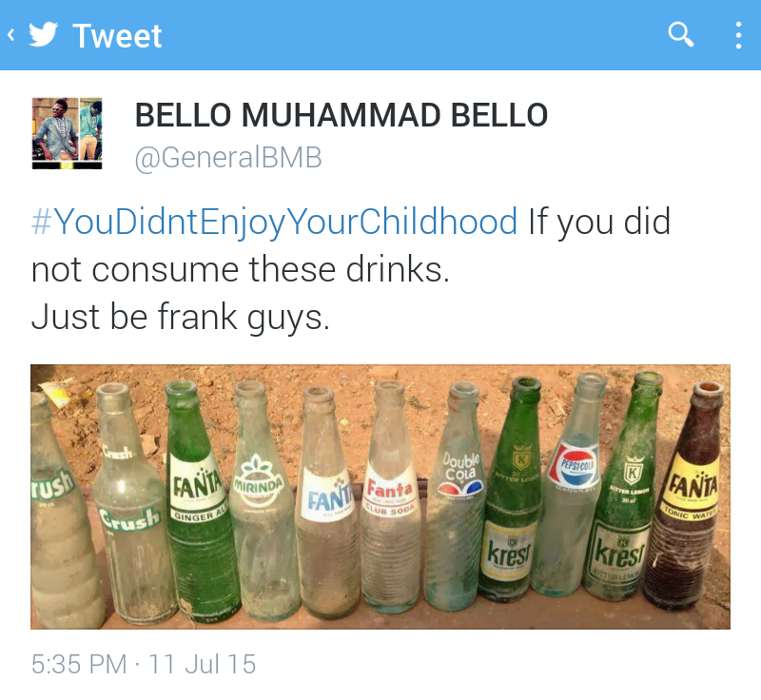The image size is (761, 700).
Task: Open the #YouDidntEnjoyYourChildhood hashtag
Action: (x=274, y=223)
